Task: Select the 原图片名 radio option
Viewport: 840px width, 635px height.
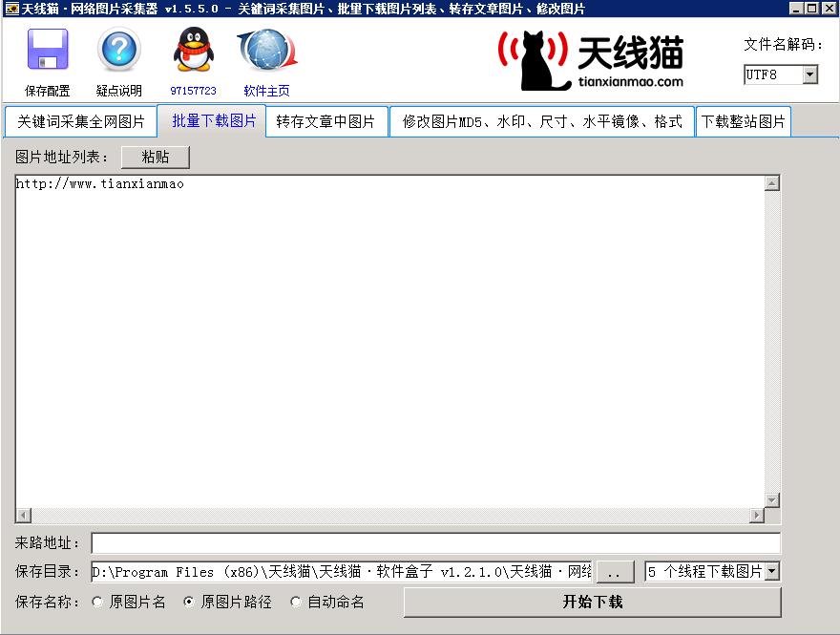Action: click(97, 602)
